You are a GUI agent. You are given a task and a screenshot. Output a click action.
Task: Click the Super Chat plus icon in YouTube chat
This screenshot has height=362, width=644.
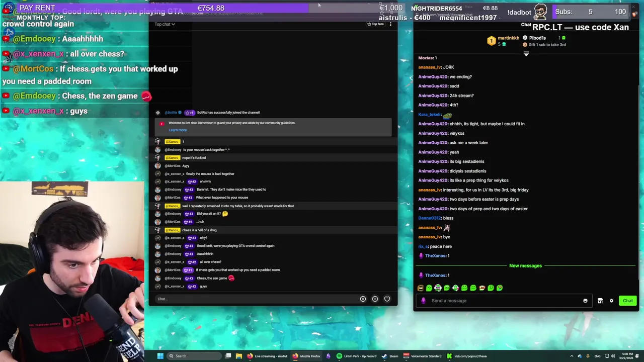375,299
